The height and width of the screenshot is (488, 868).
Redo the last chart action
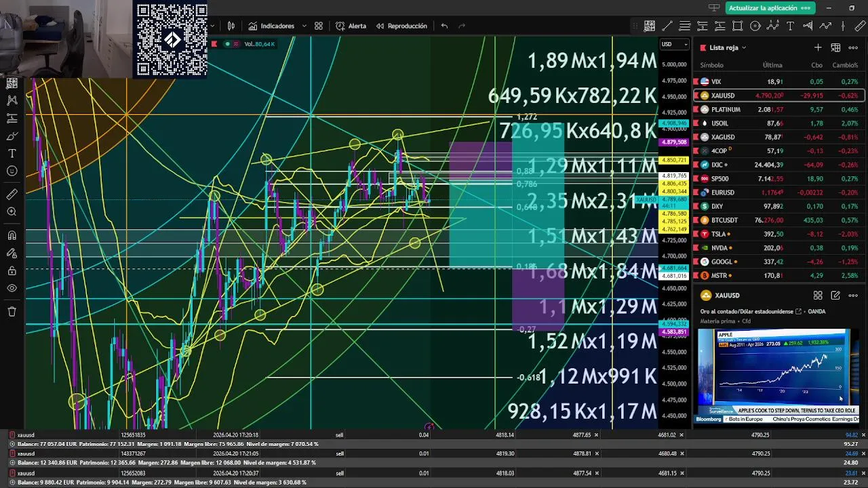pos(462,26)
